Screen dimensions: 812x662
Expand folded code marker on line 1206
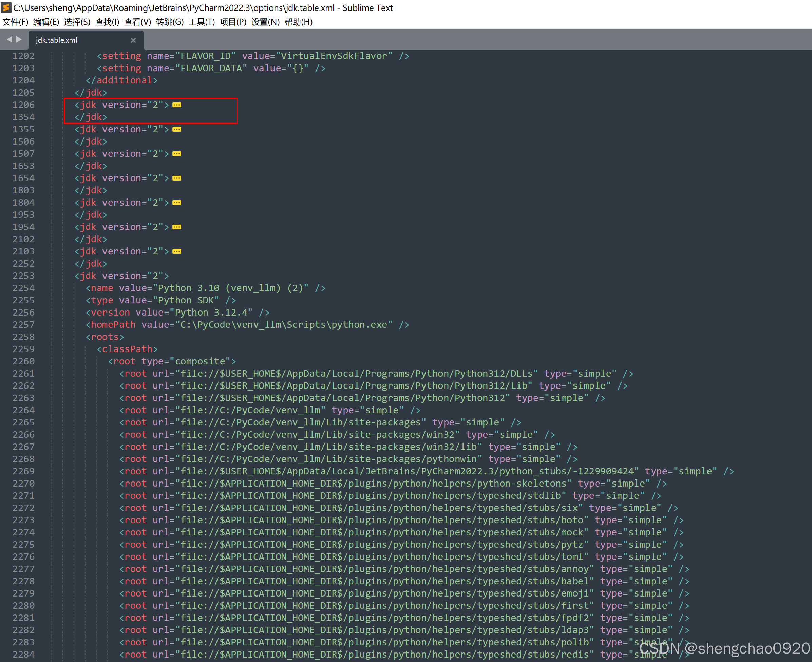pyautogui.click(x=176, y=105)
